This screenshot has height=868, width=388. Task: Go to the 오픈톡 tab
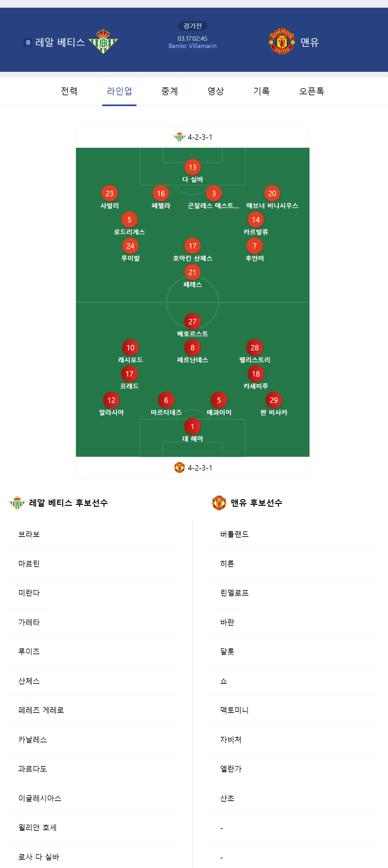pos(311,91)
